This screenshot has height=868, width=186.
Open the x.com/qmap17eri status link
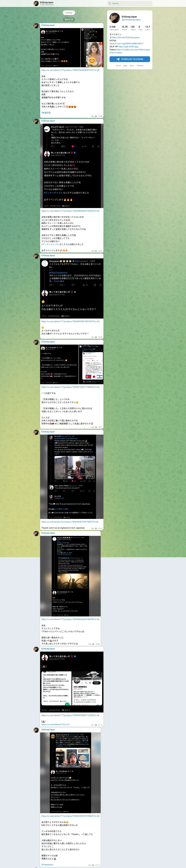tap(70, 522)
